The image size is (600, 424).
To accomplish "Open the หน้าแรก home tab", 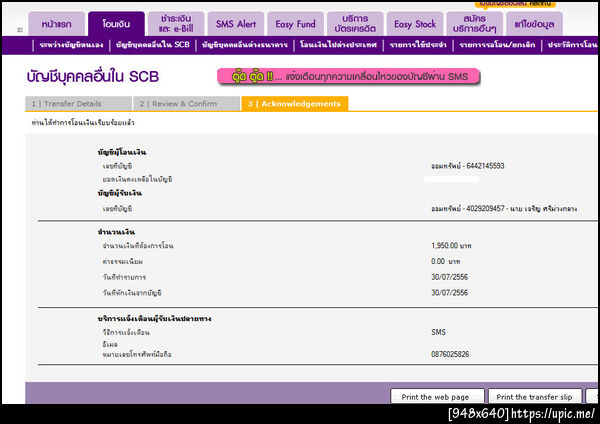I will (x=56, y=24).
